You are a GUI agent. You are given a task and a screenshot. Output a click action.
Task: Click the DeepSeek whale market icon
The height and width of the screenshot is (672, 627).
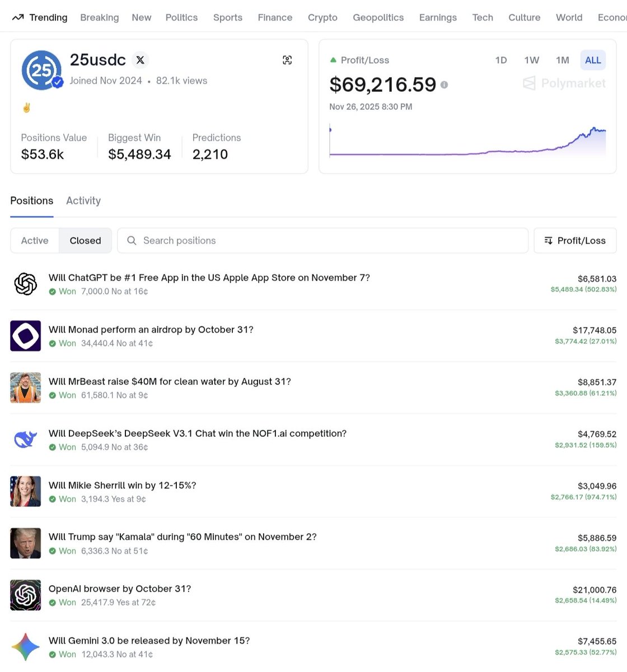coord(26,440)
